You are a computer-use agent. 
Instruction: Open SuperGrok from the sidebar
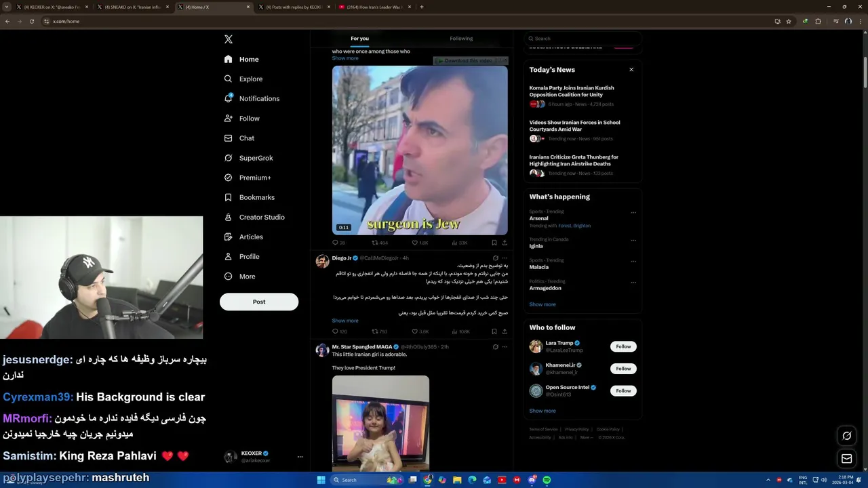249,158
